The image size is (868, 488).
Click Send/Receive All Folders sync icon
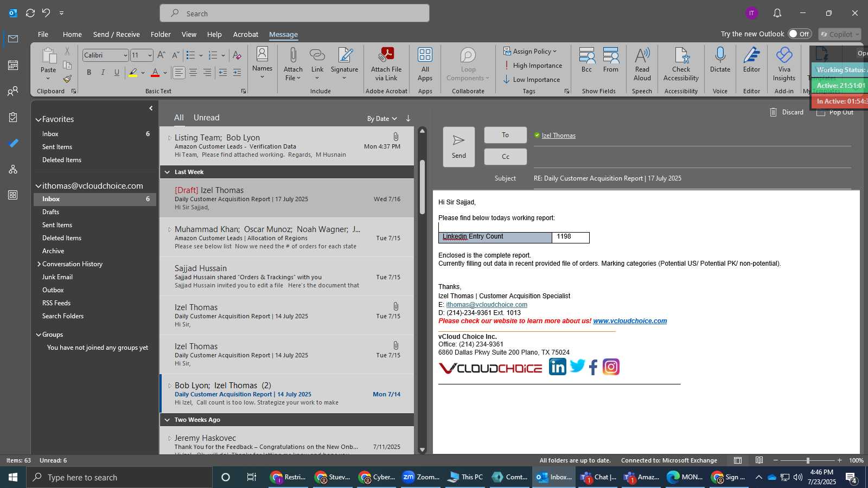click(x=30, y=13)
